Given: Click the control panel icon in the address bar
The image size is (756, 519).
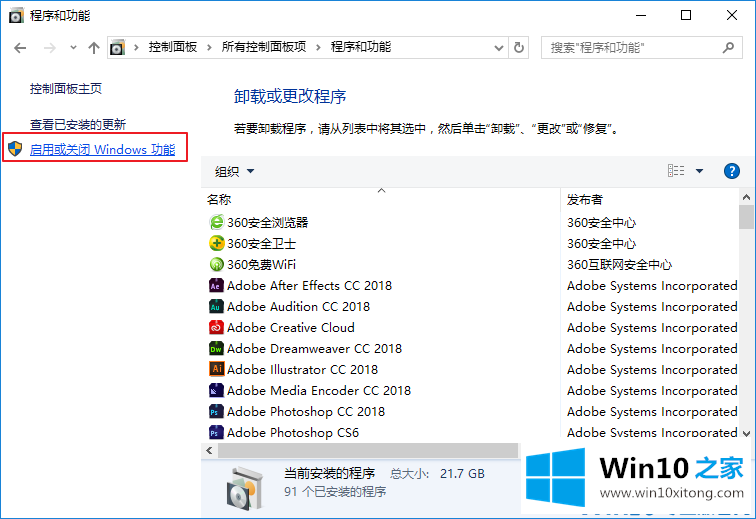Looking at the screenshot, I should point(117,48).
